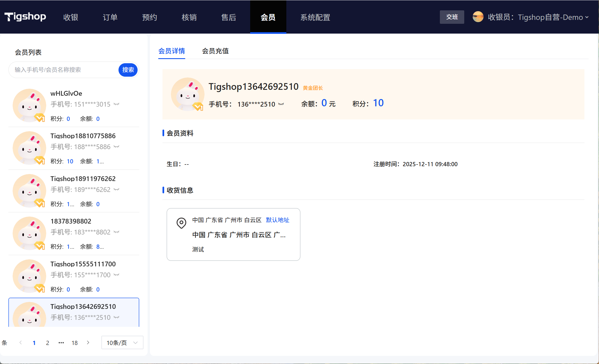The height and width of the screenshot is (364, 599).
Task: Click the 搜索 button
Action: coord(128,70)
